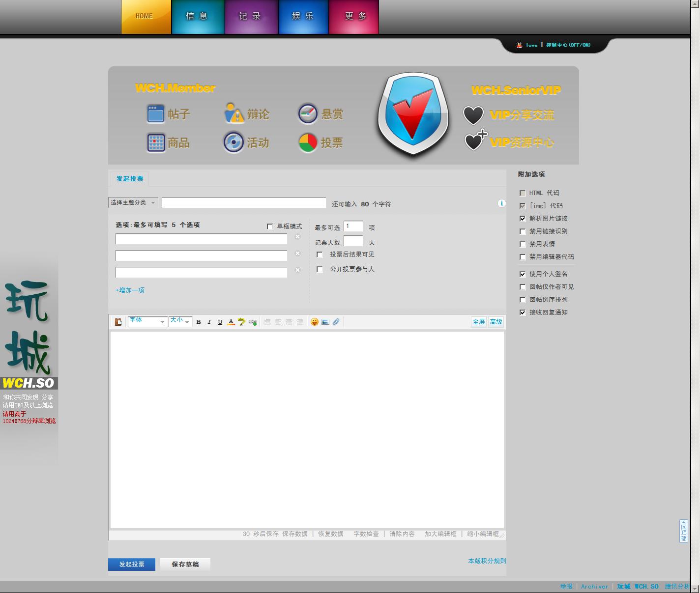
Task: Toggle 接收回复通知 checkbox
Action: pos(523,312)
